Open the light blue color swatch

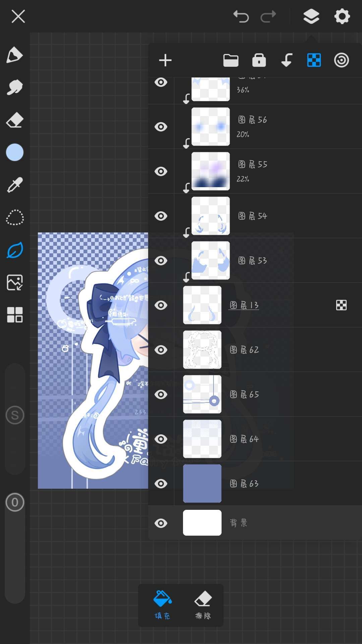tap(15, 153)
